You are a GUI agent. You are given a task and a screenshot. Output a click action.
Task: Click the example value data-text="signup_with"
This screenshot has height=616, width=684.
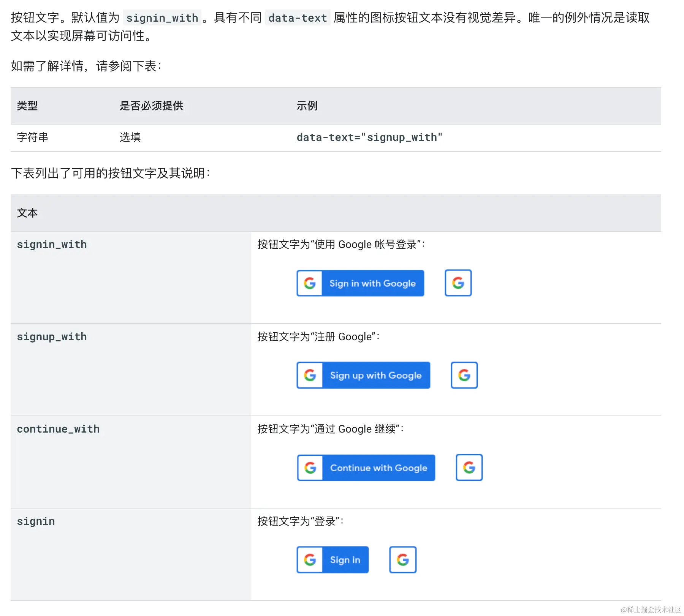pos(369,137)
